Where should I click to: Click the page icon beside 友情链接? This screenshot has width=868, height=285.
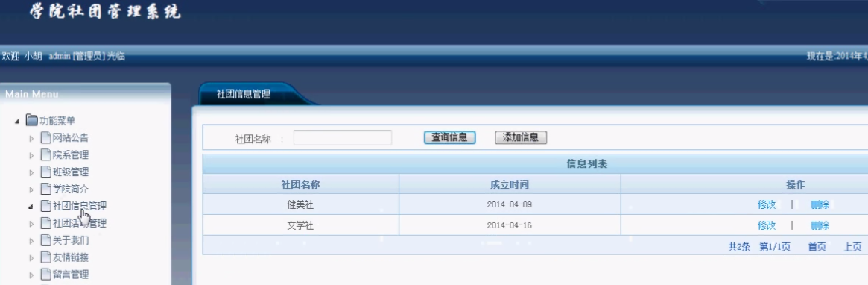tap(46, 258)
